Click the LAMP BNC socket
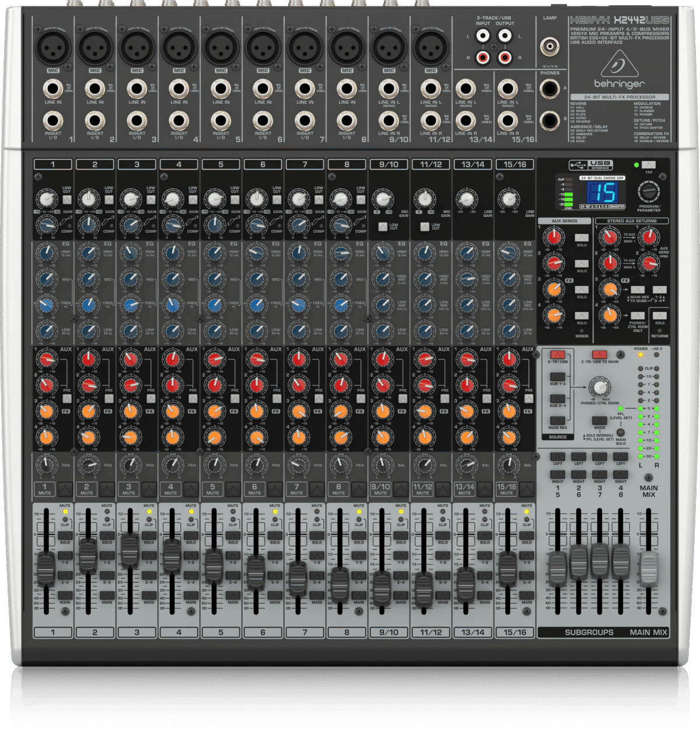The image size is (700, 735). (x=549, y=45)
